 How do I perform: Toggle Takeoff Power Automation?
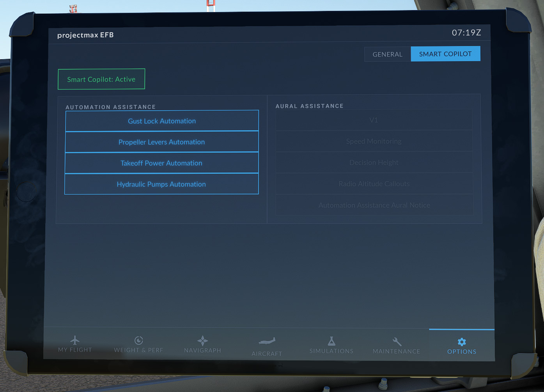coord(161,163)
